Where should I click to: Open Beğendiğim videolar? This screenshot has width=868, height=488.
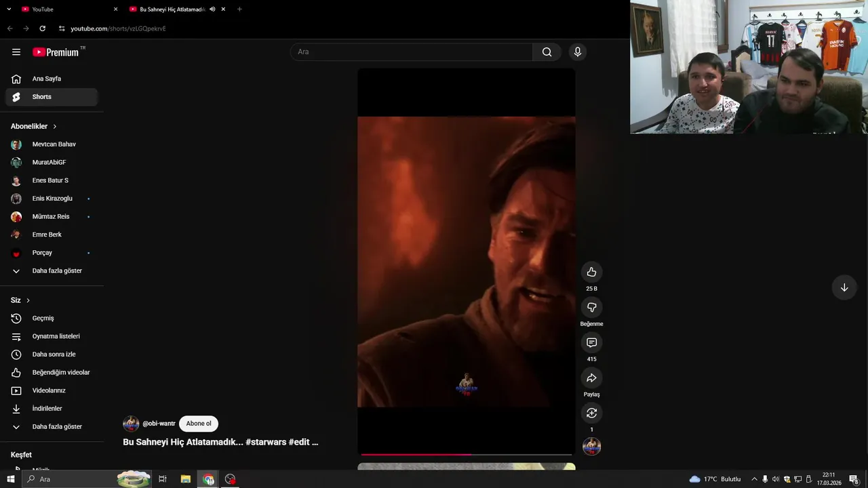pos(52,373)
